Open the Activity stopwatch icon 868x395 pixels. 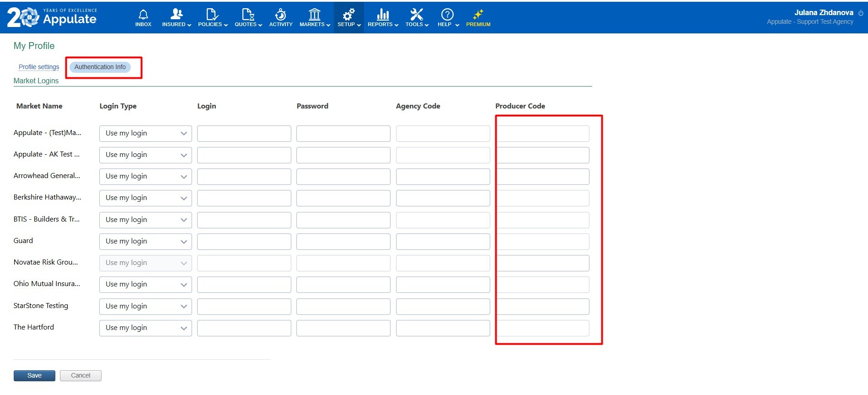[x=280, y=15]
